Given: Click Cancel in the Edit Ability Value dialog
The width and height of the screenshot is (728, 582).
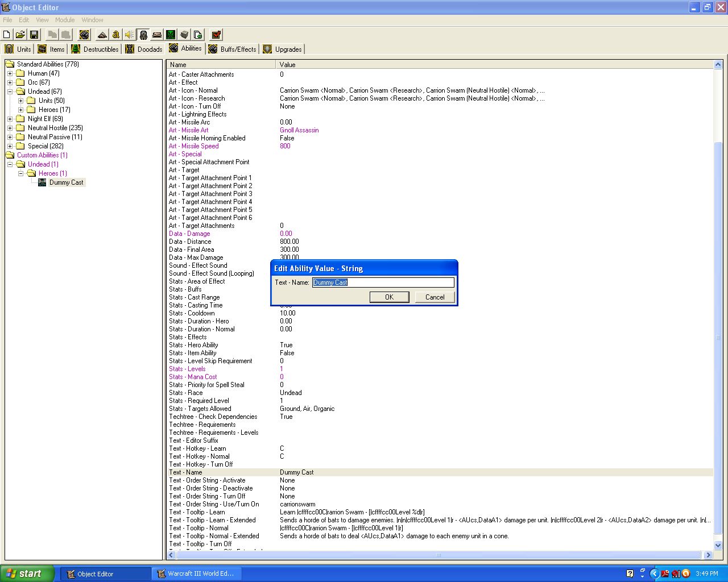Looking at the screenshot, I should (x=435, y=297).
